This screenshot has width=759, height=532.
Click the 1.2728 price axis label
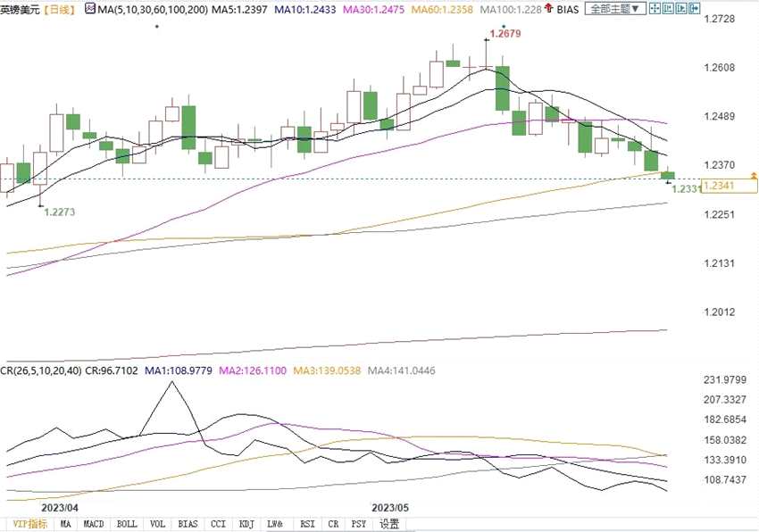(x=719, y=19)
